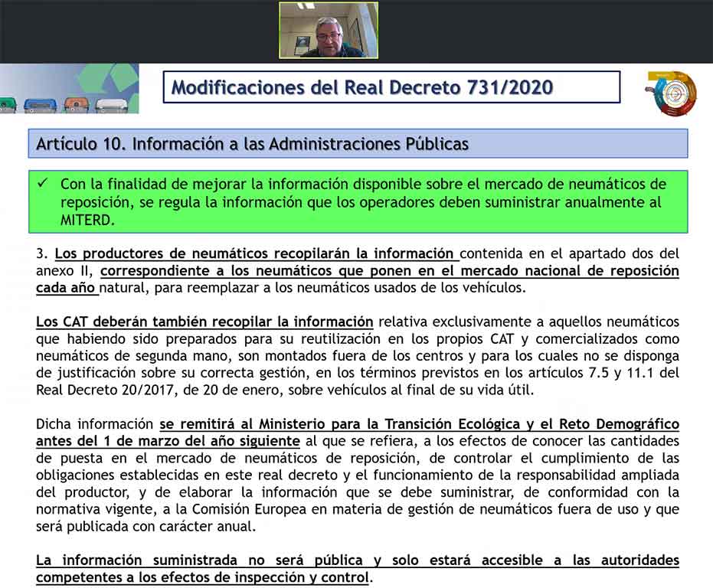Click 'competentes a los efectos de inspección y control'
This screenshot has height=588, width=713.
(202, 577)
